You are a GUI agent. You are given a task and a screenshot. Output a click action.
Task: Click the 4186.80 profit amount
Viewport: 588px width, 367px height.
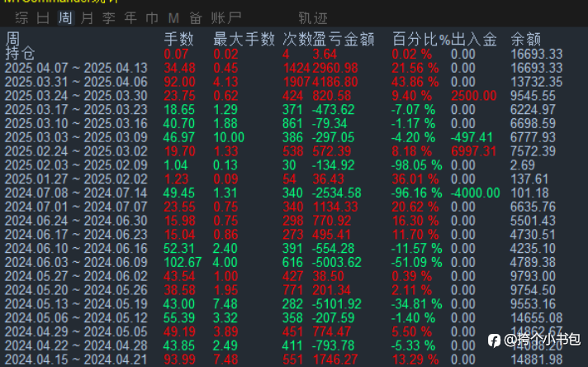point(335,82)
